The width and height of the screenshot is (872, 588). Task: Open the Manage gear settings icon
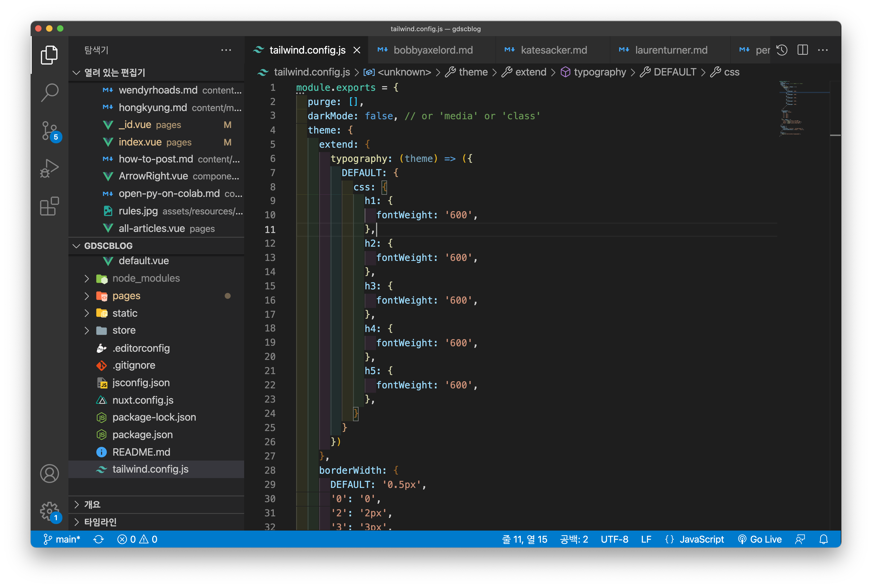pos(49,511)
